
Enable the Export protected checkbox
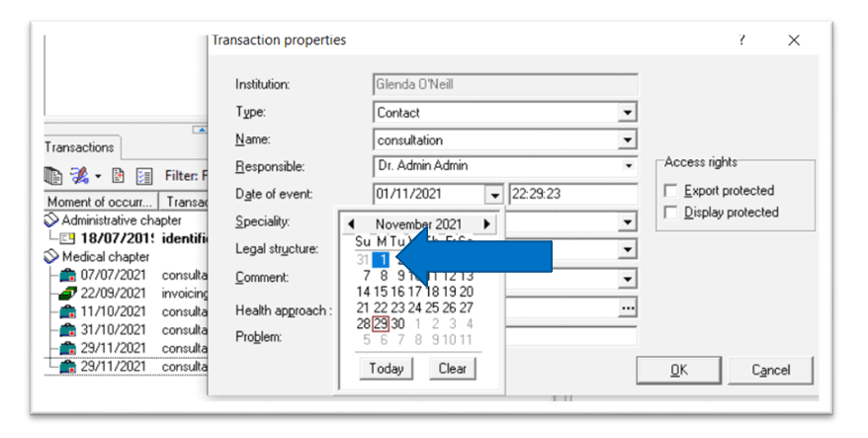pyautogui.click(x=672, y=191)
